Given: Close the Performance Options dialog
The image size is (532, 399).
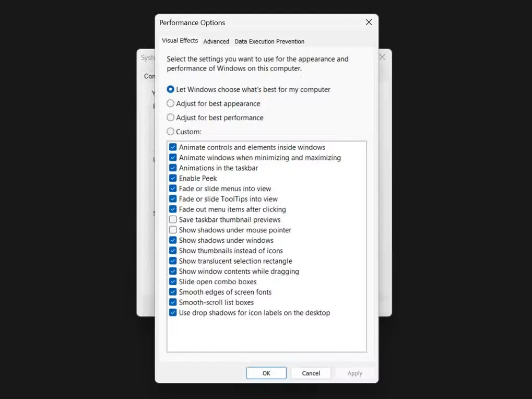Looking at the screenshot, I should (x=369, y=22).
